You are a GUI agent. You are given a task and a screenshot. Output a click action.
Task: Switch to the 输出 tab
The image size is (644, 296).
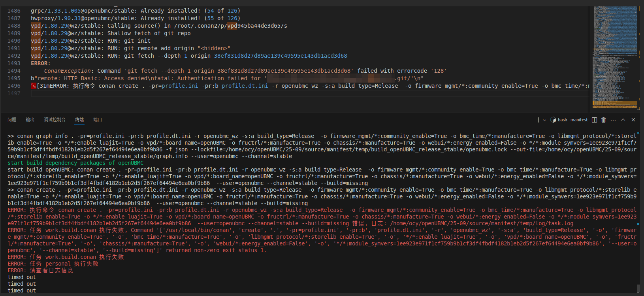pyautogui.click(x=30, y=120)
